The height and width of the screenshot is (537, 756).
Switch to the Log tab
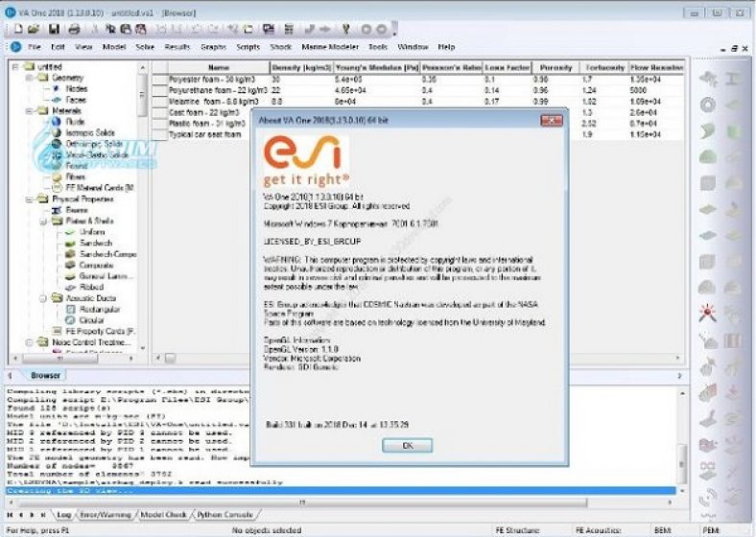[63, 515]
